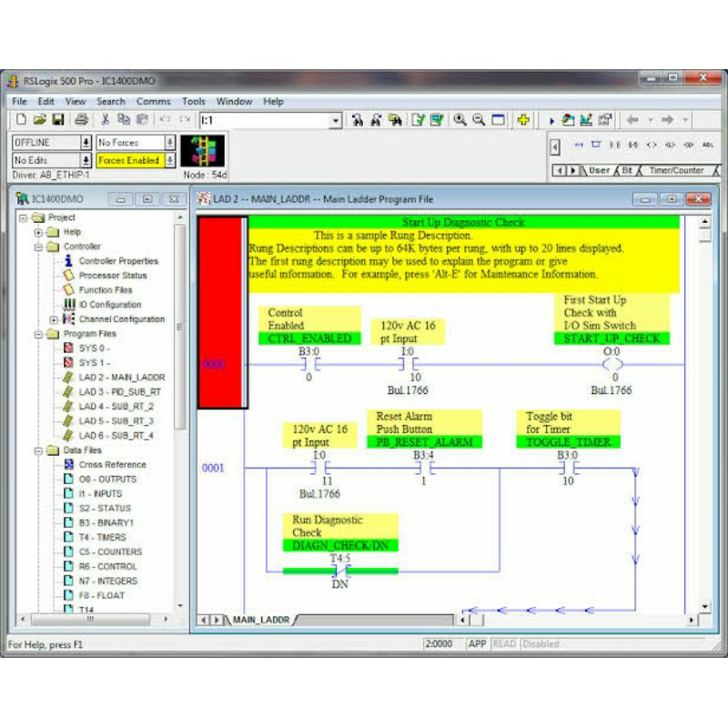Click the Print toolbar icon
Screen dimensions: 728x728
click(x=81, y=120)
